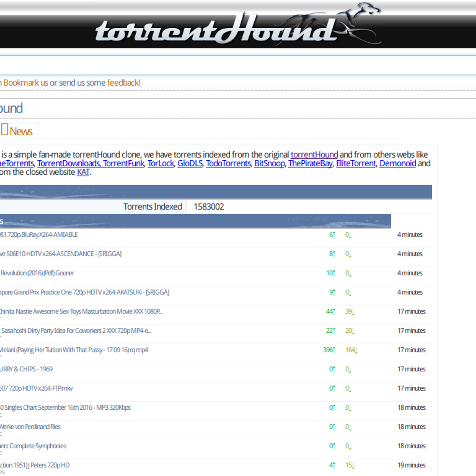
Task: Open the CURRY & CHIPS - 1969 torrent
Action: (26, 369)
